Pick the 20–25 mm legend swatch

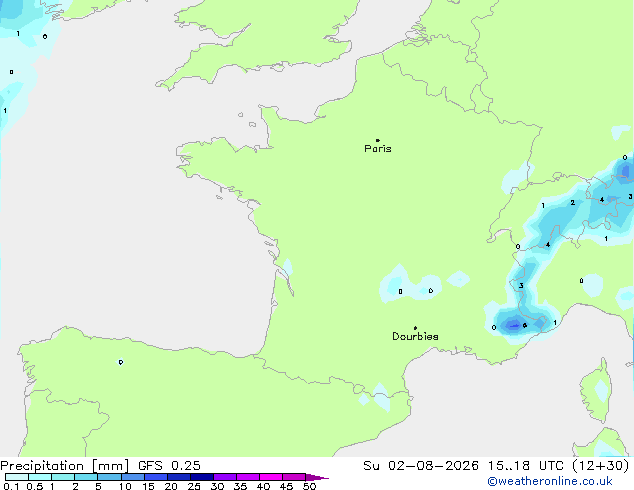pyautogui.click(x=178, y=477)
